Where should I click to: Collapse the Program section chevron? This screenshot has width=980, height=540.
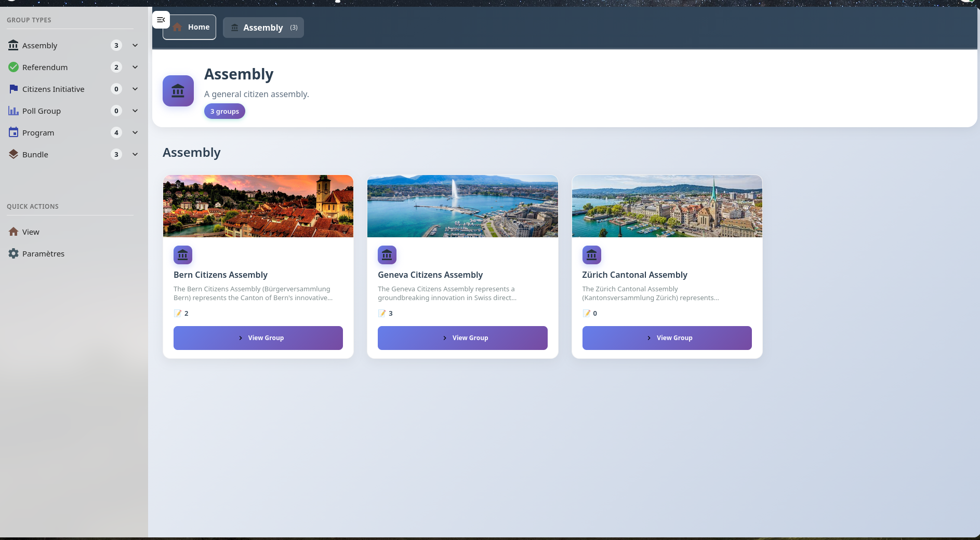[x=135, y=132]
